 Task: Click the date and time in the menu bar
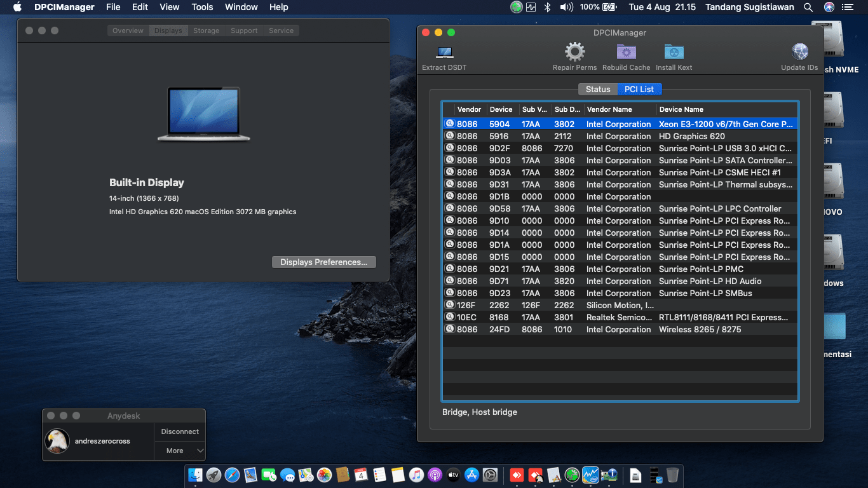(x=662, y=7)
